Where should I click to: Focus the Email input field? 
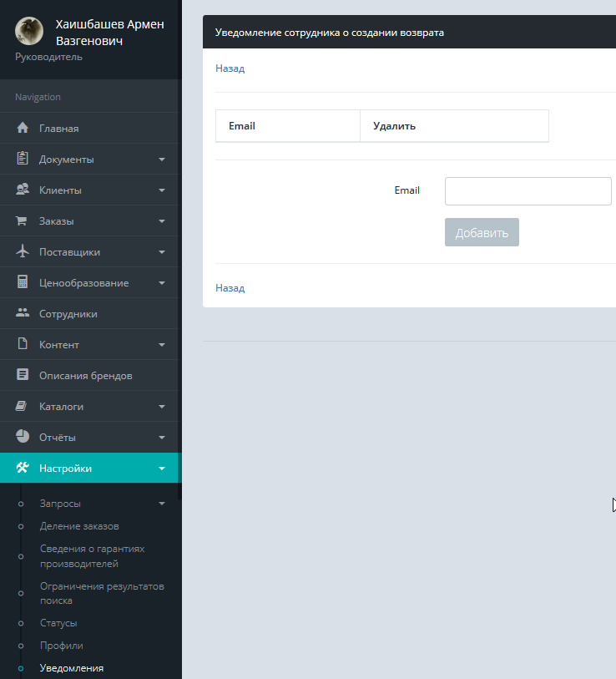(x=528, y=191)
